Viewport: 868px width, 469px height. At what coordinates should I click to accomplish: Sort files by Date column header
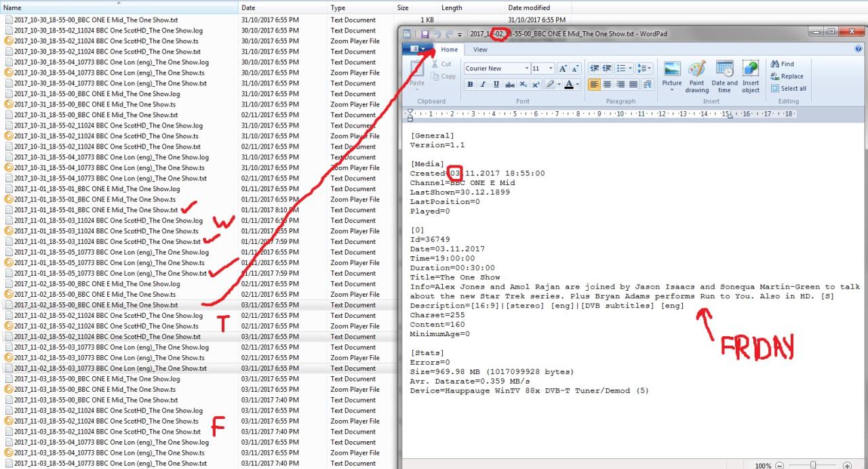[x=248, y=7]
